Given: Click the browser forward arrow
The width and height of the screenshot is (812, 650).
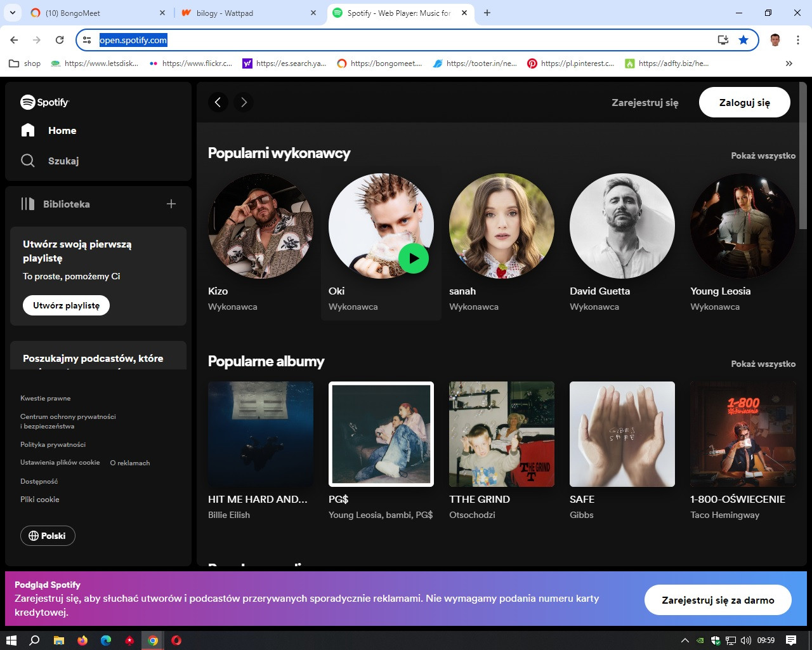Looking at the screenshot, I should click(37, 40).
